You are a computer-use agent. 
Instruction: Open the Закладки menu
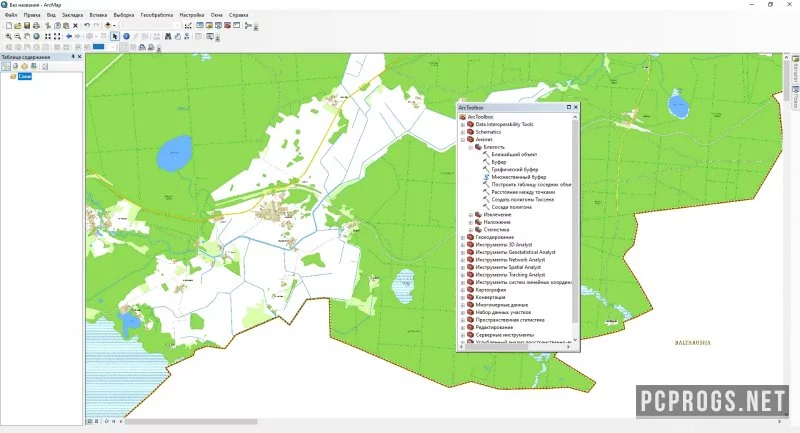72,15
